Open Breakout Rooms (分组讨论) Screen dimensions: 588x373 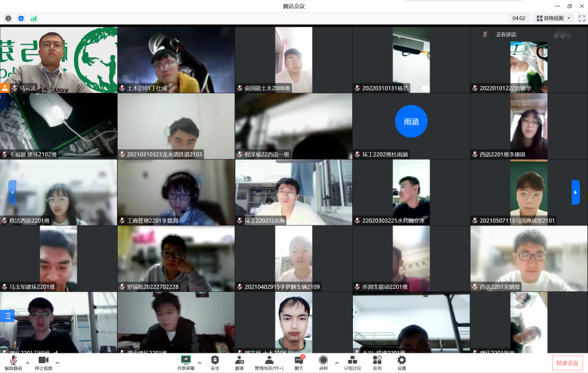tap(352, 362)
